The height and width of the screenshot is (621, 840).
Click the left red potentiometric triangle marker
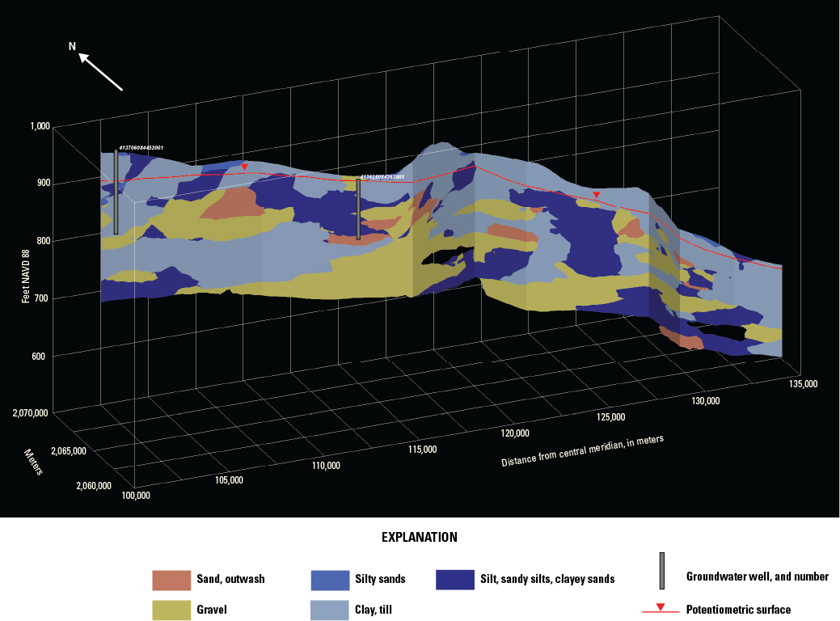(245, 167)
